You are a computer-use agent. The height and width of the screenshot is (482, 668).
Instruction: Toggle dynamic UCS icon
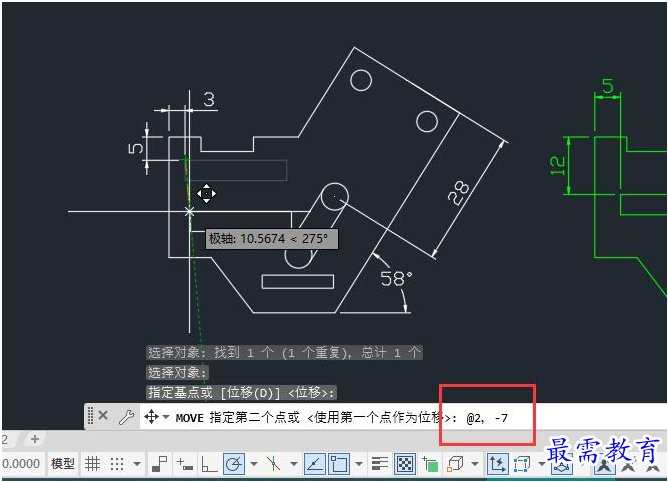pyautogui.click(x=498, y=464)
